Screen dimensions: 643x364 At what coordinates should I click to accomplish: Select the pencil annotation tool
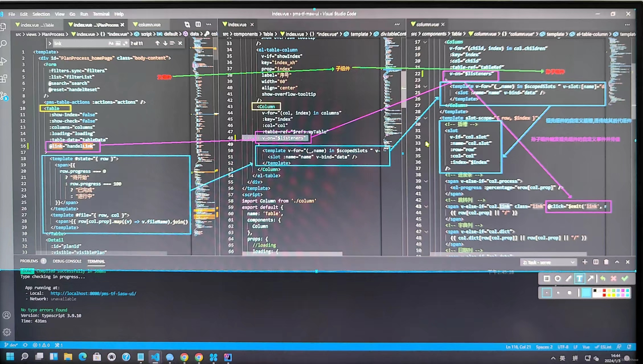[568, 279]
